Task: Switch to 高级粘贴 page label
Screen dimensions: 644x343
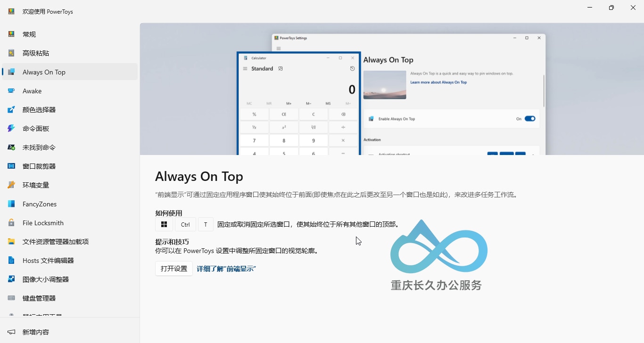Action: click(x=36, y=53)
